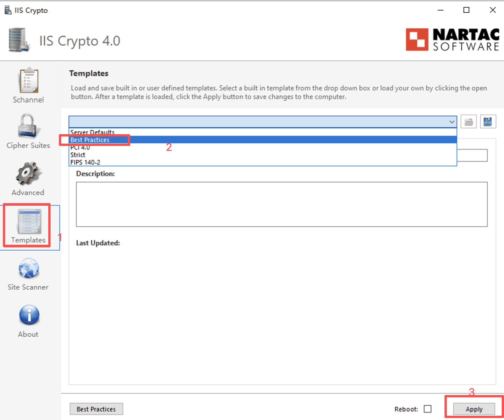Click the Nartac Software logo
Image resolution: width=504 pixels, height=420 pixels.
click(x=452, y=40)
